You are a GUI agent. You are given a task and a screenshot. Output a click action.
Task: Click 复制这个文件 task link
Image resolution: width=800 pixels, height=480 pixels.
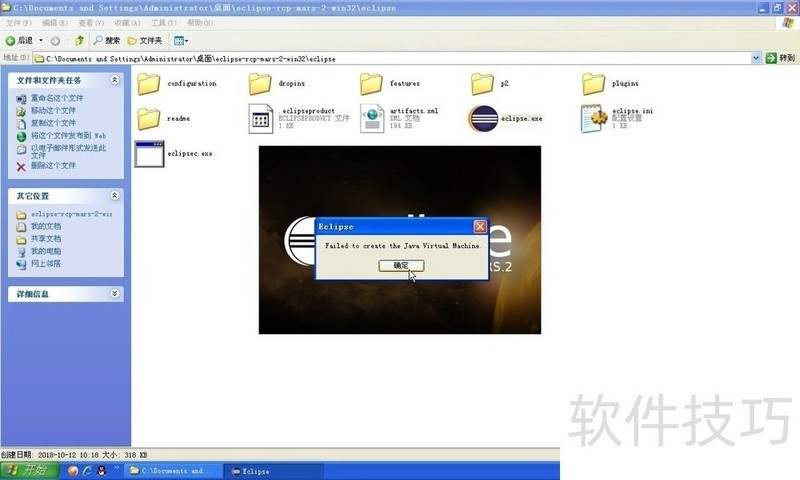point(53,123)
